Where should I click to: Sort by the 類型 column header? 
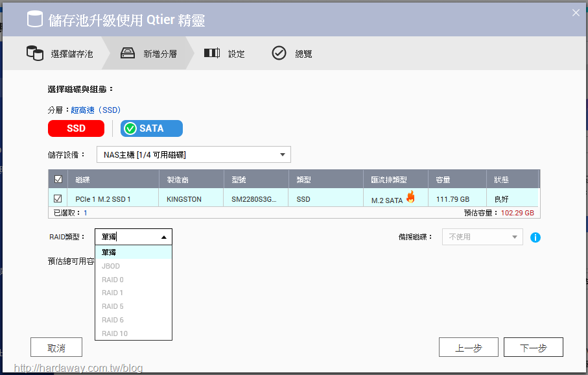326,179
